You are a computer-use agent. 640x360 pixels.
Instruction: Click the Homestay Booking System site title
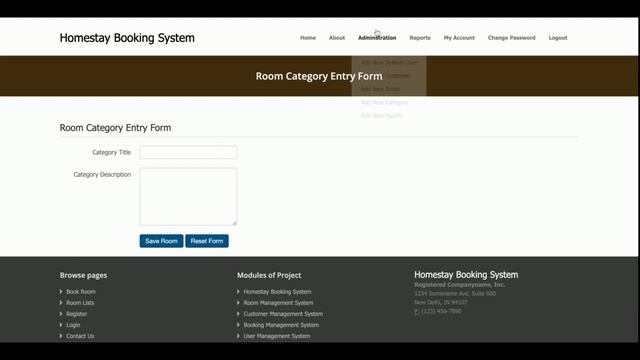point(127,38)
